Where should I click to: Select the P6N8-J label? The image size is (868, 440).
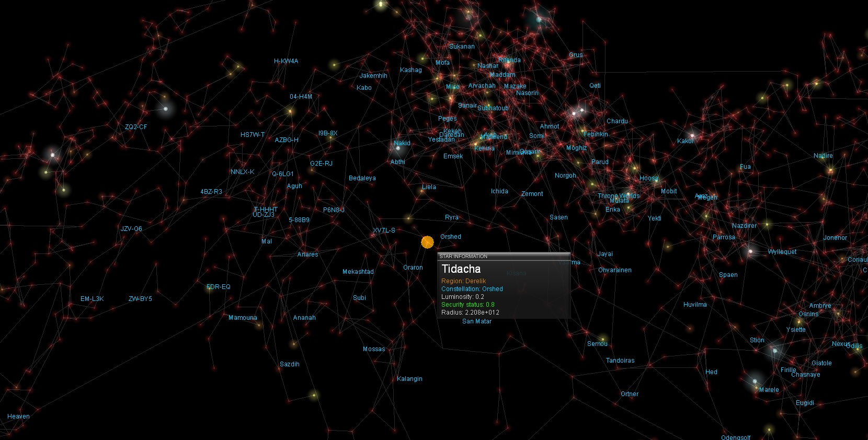coord(334,210)
